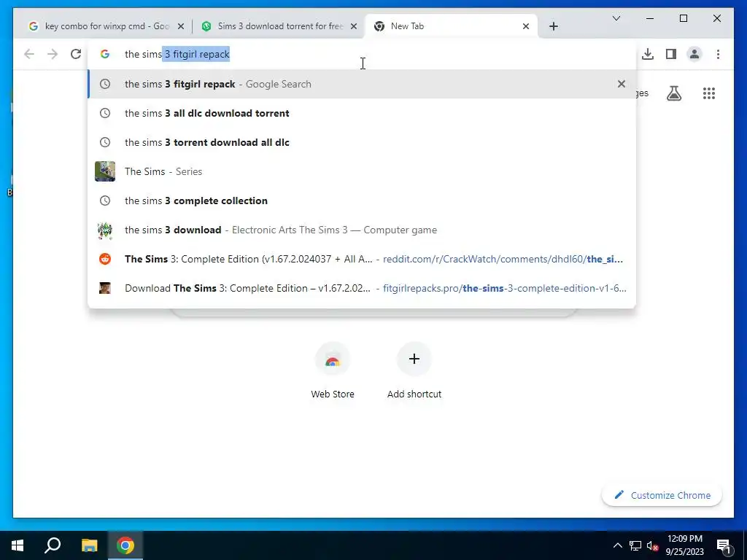This screenshot has width=747, height=560.
Task: Choose 'the sims 3 torrent download all dlc' suggestion
Action: (x=362, y=142)
